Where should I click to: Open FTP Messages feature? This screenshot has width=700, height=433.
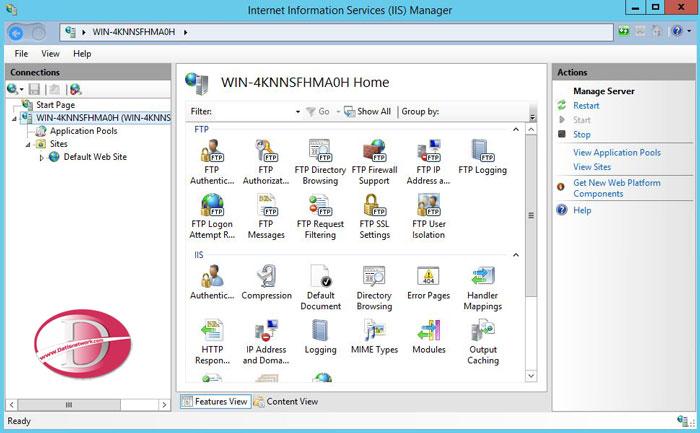click(x=266, y=216)
